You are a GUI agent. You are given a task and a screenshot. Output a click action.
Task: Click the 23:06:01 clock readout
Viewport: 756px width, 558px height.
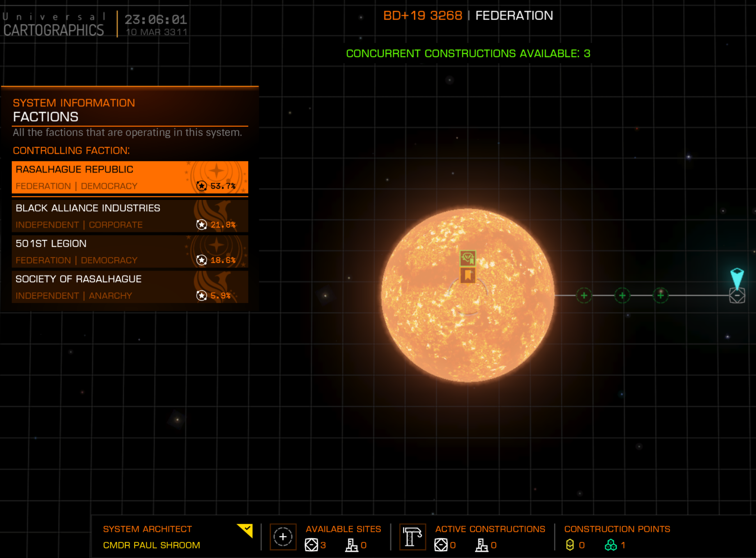(x=156, y=20)
